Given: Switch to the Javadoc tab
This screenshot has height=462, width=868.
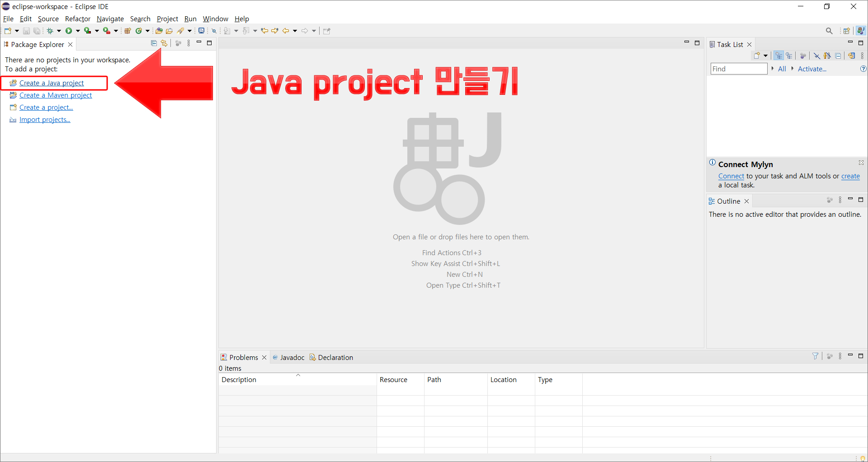Looking at the screenshot, I should [288, 357].
